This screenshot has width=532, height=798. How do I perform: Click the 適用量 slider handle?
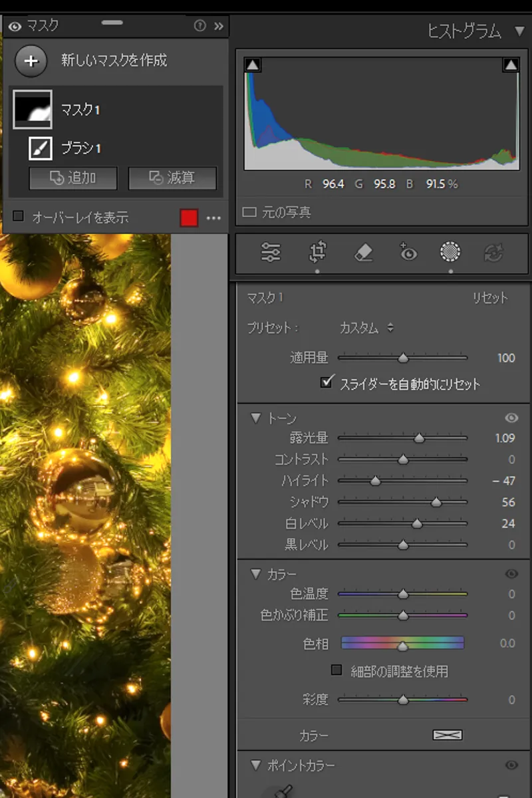[403, 358]
